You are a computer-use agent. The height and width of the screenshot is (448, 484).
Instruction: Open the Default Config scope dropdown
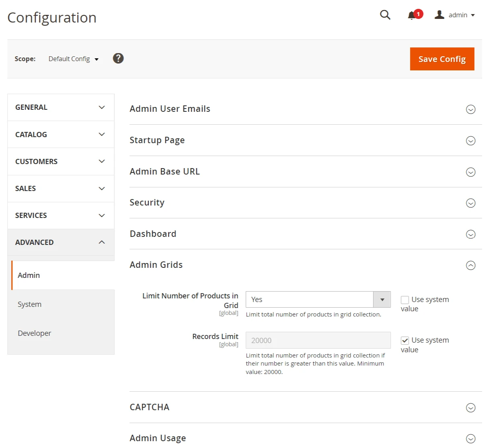73,59
